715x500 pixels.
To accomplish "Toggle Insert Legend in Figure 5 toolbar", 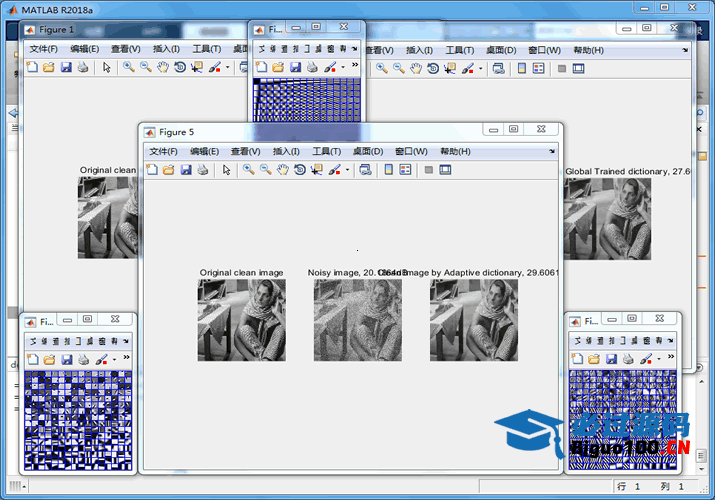I will pos(405,170).
